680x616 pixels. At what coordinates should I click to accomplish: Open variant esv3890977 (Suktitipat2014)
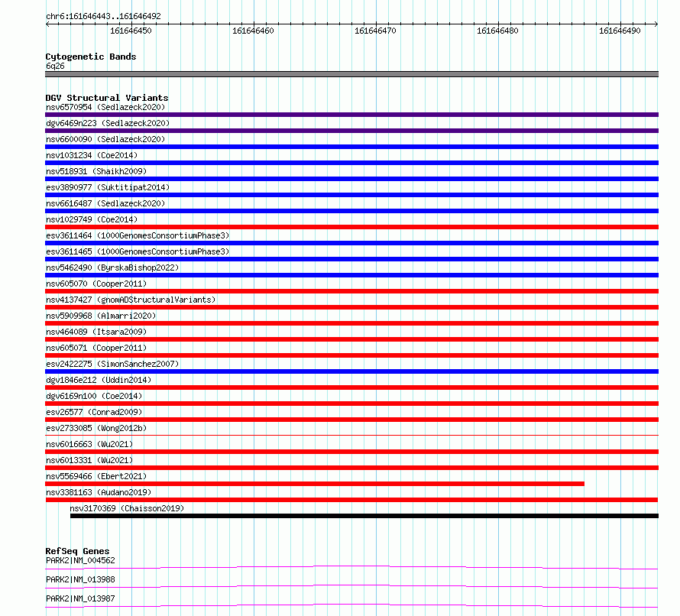(x=108, y=187)
